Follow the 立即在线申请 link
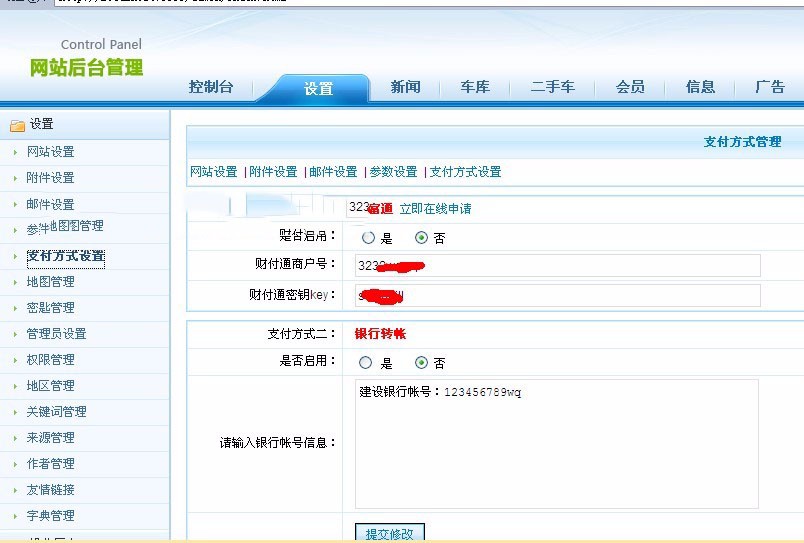 435,209
